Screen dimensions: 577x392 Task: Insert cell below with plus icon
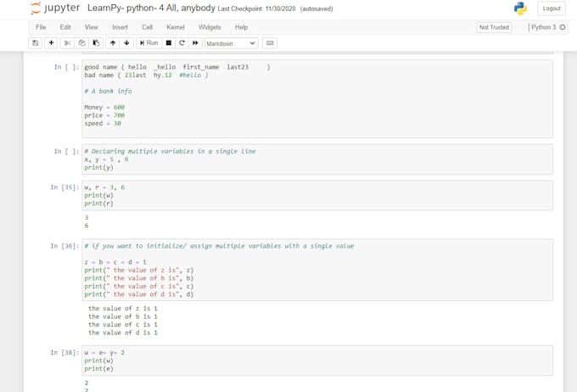[51, 43]
